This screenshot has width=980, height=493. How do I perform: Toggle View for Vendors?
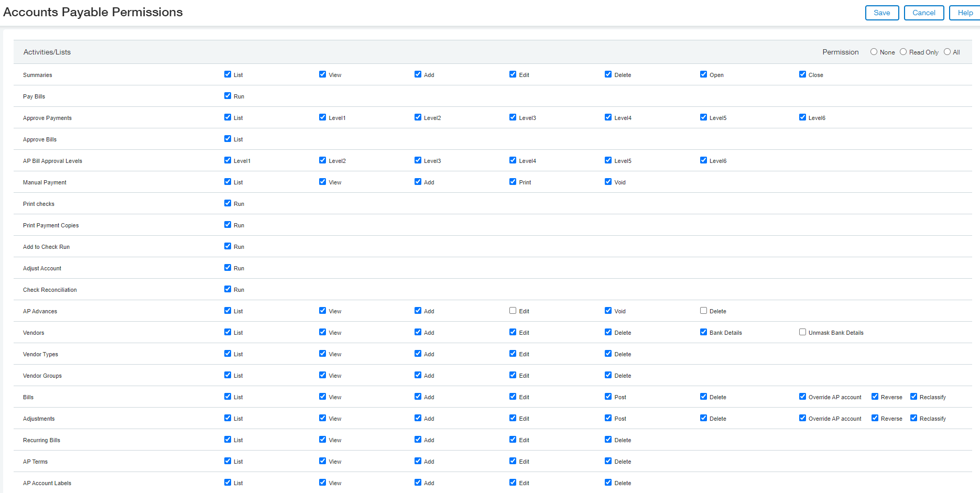tap(322, 332)
